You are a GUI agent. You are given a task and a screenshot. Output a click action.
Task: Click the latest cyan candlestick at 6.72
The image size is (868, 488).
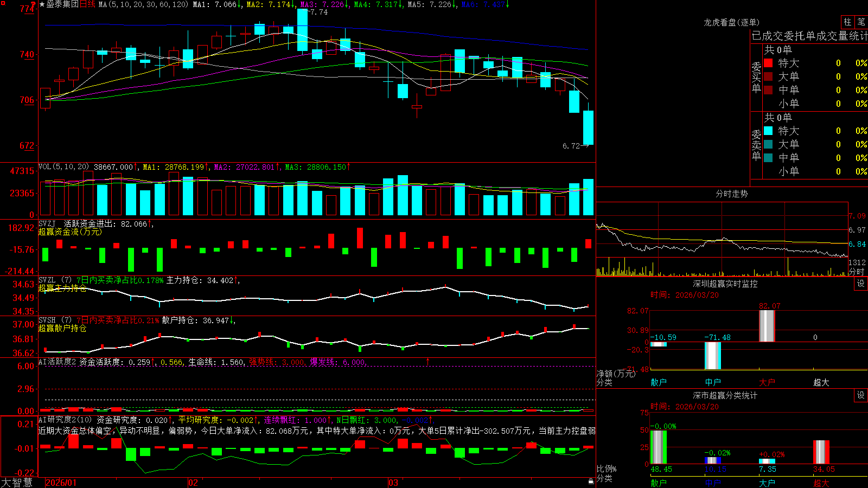click(x=588, y=127)
